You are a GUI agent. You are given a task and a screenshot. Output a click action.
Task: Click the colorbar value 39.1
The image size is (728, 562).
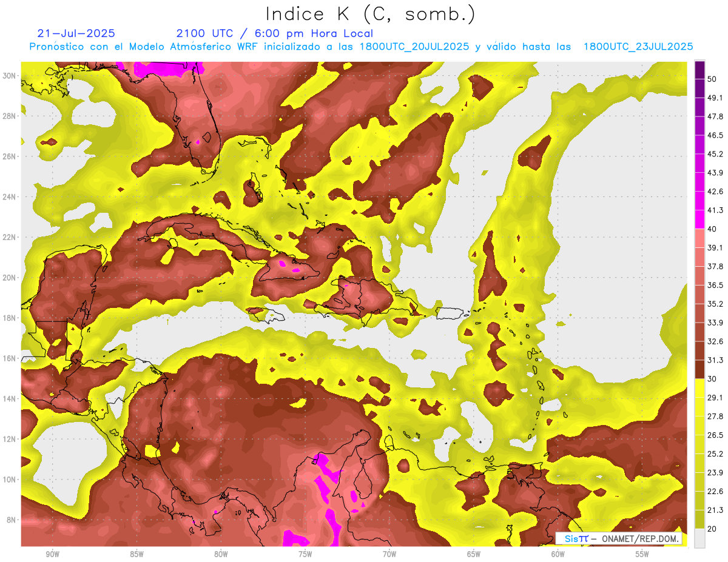click(715, 247)
